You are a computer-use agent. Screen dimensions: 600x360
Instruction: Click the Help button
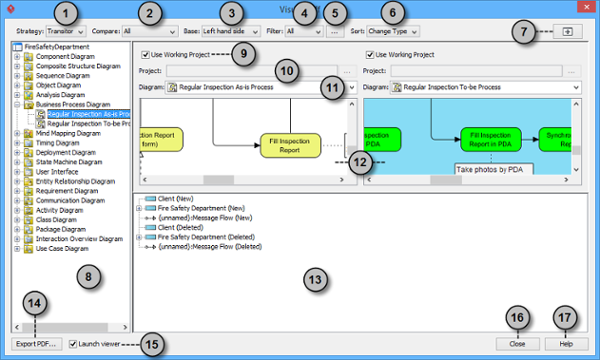point(566,344)
